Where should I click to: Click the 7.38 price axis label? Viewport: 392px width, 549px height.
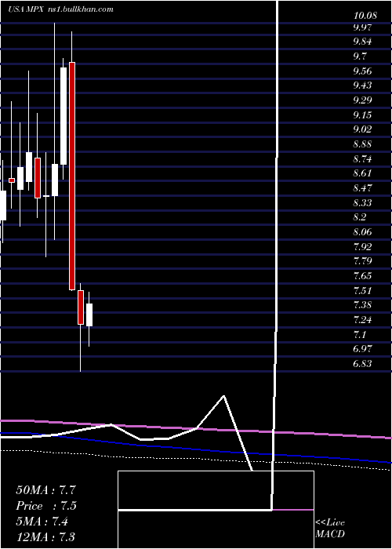[362, 305]
